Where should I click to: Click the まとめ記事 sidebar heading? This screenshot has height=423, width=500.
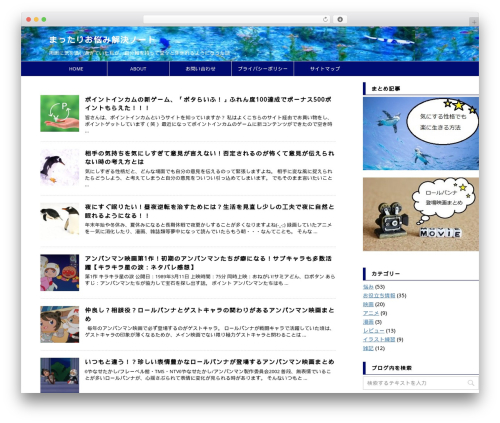click(386, 89)
